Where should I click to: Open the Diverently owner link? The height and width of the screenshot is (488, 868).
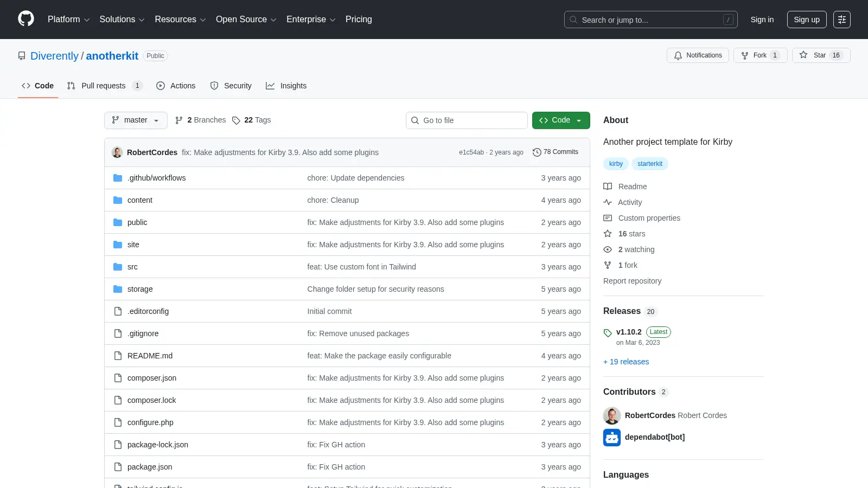click(x=54, y=56)
